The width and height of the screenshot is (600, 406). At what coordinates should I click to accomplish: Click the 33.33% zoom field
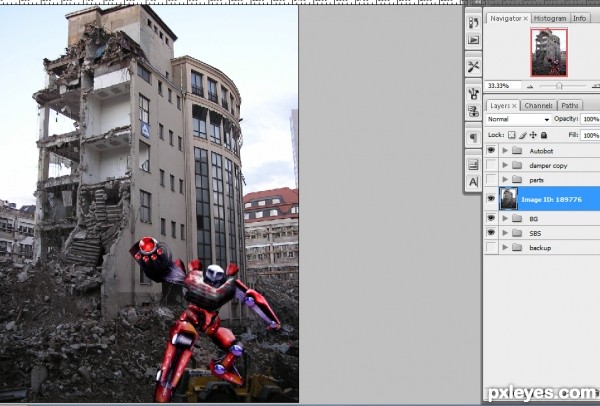(502, 86)
